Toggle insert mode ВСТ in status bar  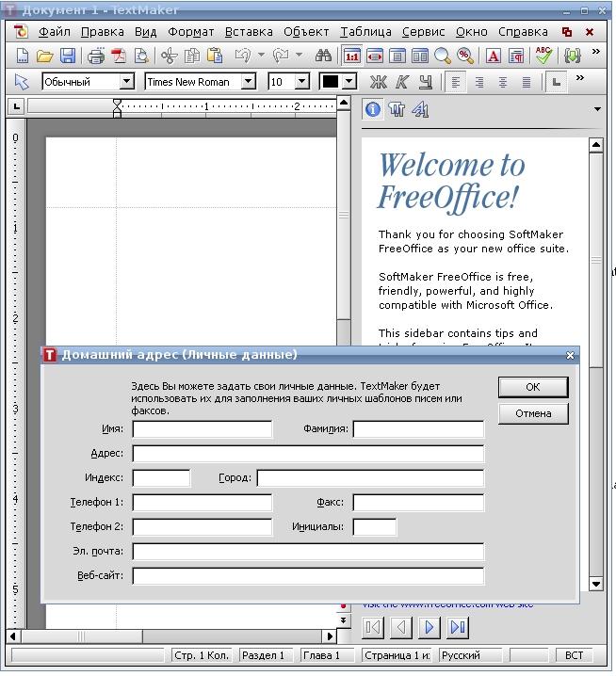point(575,655)
